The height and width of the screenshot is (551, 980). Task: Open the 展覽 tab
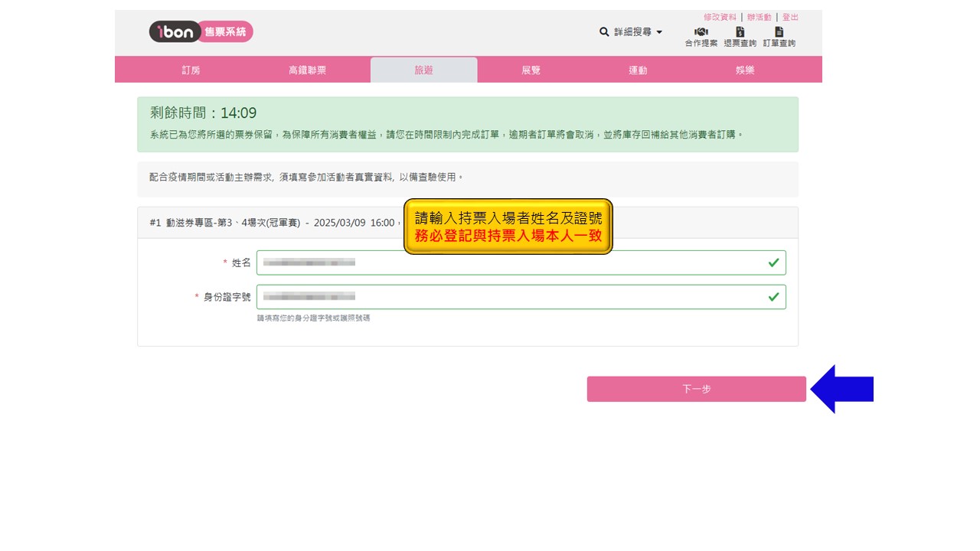click(x=531, y=70)
